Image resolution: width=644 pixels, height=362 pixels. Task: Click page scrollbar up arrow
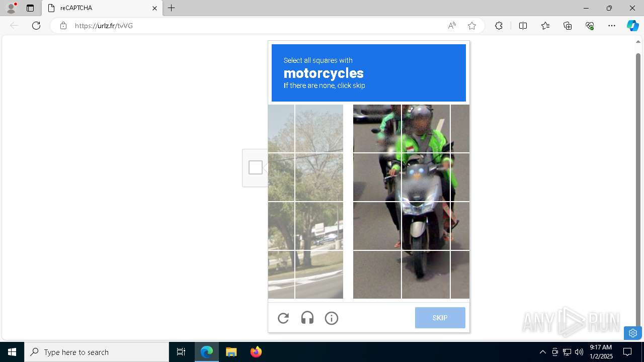(x=638, y=42)
